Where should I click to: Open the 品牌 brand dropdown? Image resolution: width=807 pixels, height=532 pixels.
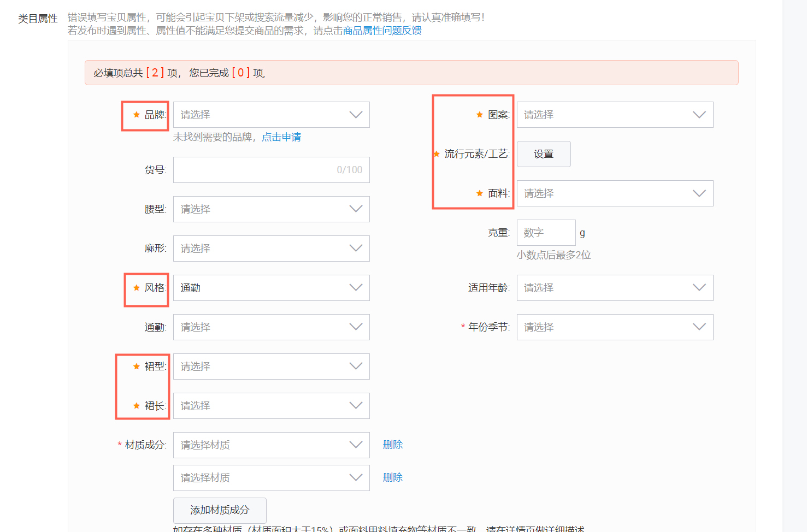point(271,115)
